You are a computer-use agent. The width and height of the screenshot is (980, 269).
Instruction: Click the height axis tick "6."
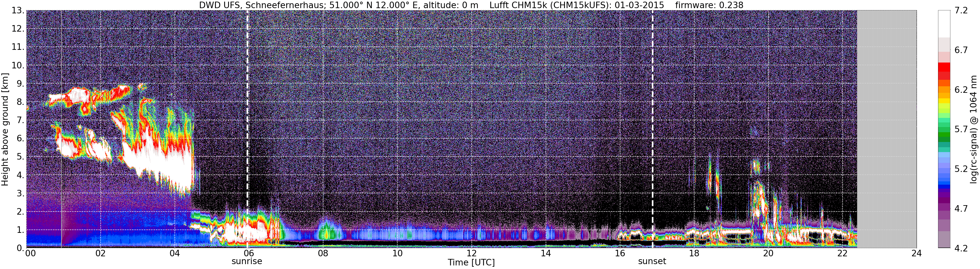(x=20, y=139)
